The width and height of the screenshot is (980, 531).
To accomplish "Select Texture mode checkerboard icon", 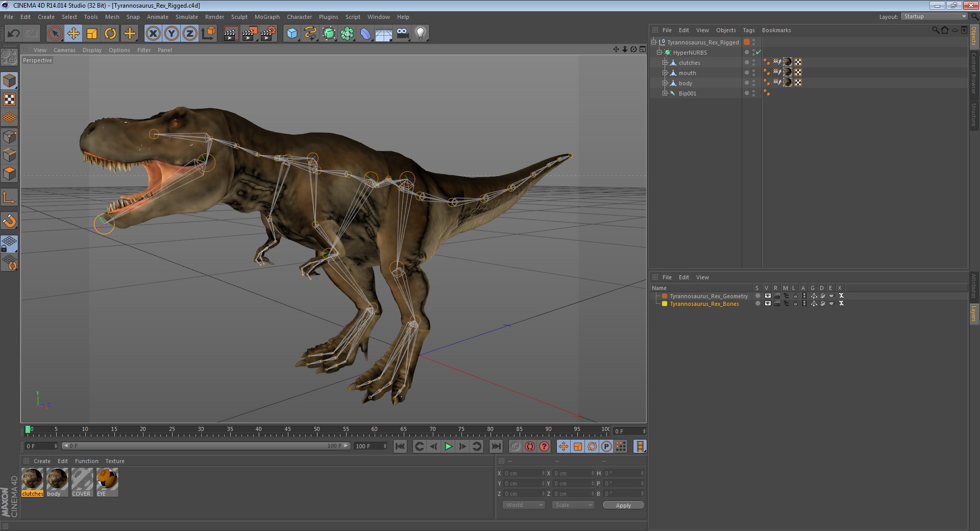I will (x=9, y=99).
